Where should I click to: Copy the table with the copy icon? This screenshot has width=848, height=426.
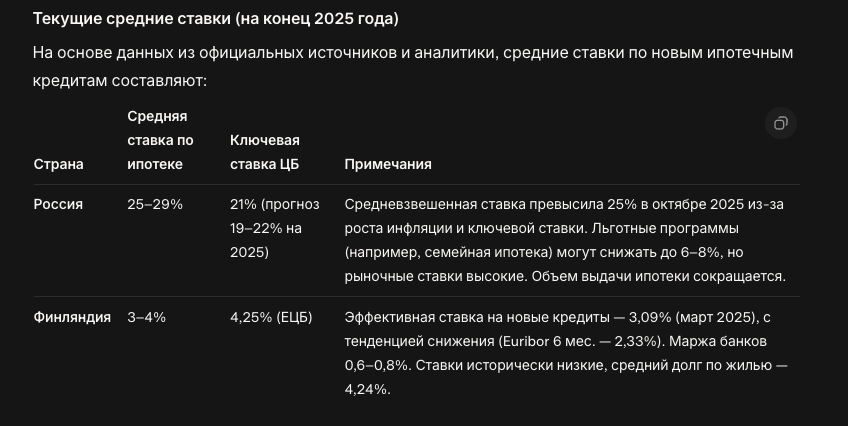(x=780, y=123)
